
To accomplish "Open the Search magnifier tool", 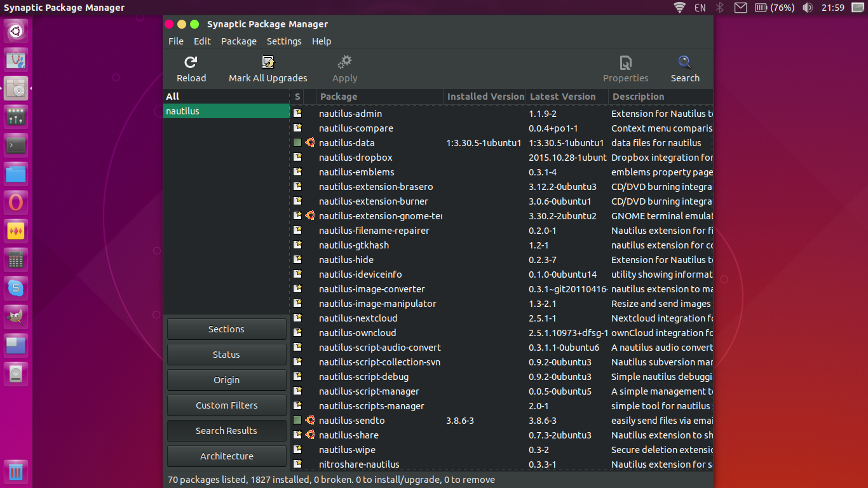I will [x=685, y=62].
